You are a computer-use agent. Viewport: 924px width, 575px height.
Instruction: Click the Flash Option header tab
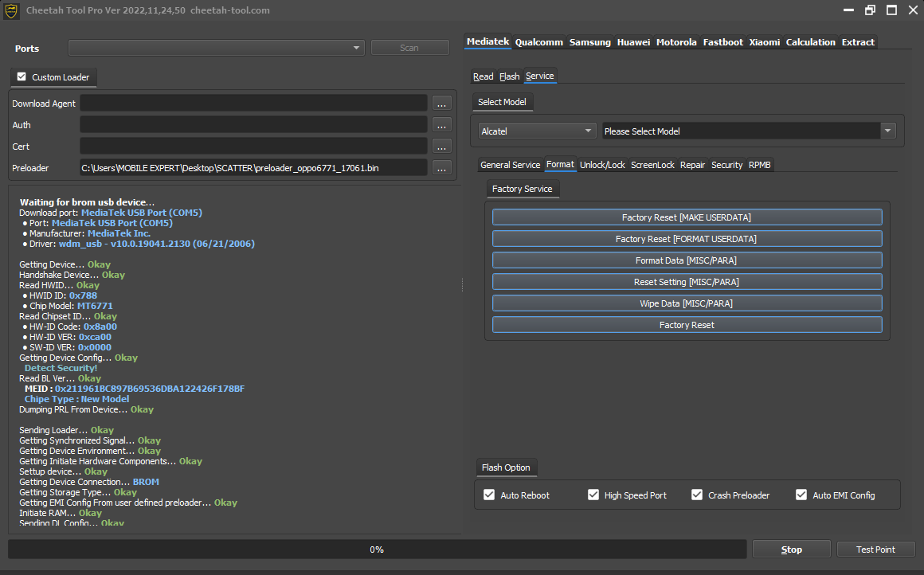(x=506, y=467)
